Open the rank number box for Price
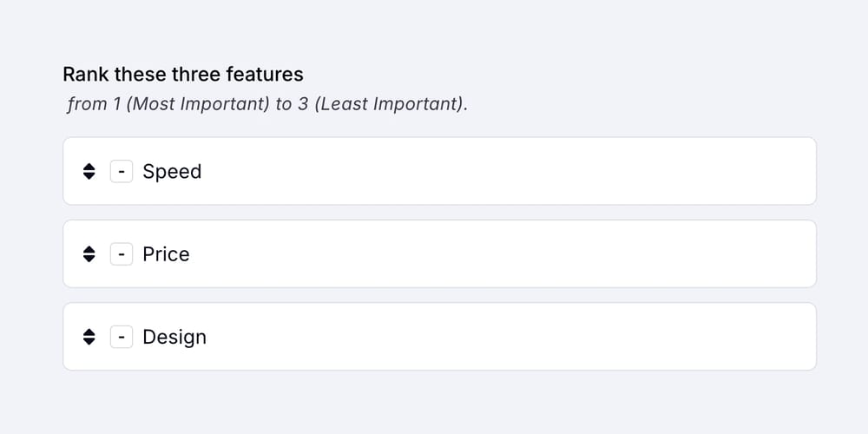Screen dimensions: 868x434 122,254
